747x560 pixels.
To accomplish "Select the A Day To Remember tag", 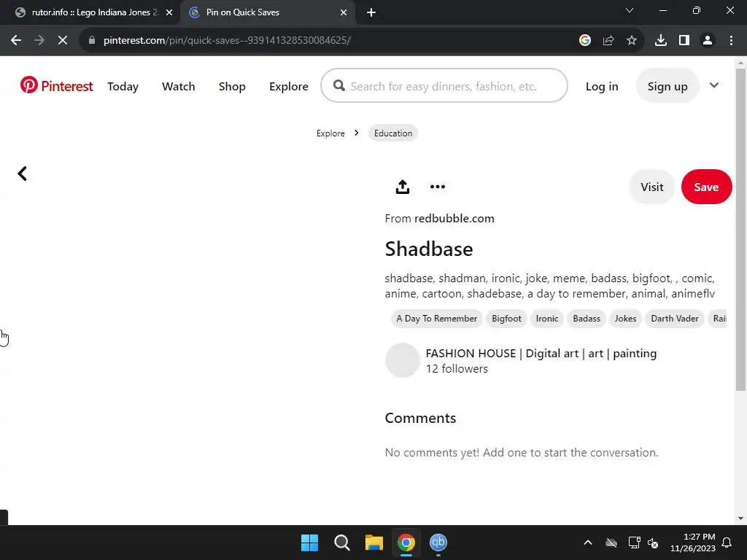I will point(436,319).
